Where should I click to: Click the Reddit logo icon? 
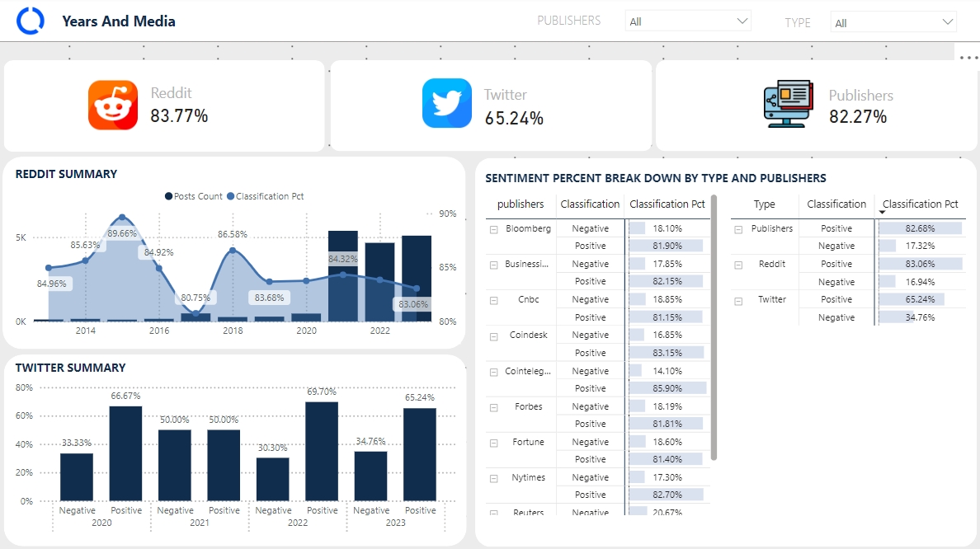(x=112, y=105)
